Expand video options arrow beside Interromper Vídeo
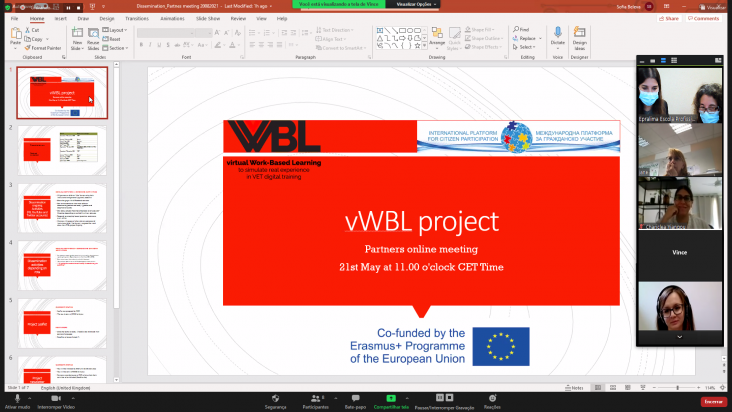Viewport: 732px width, 412px height. [x=73, y=398]
